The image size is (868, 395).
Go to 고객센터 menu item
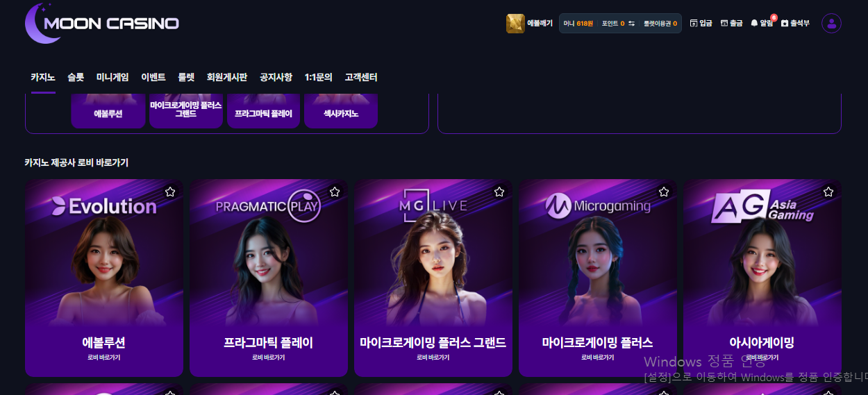361,77
